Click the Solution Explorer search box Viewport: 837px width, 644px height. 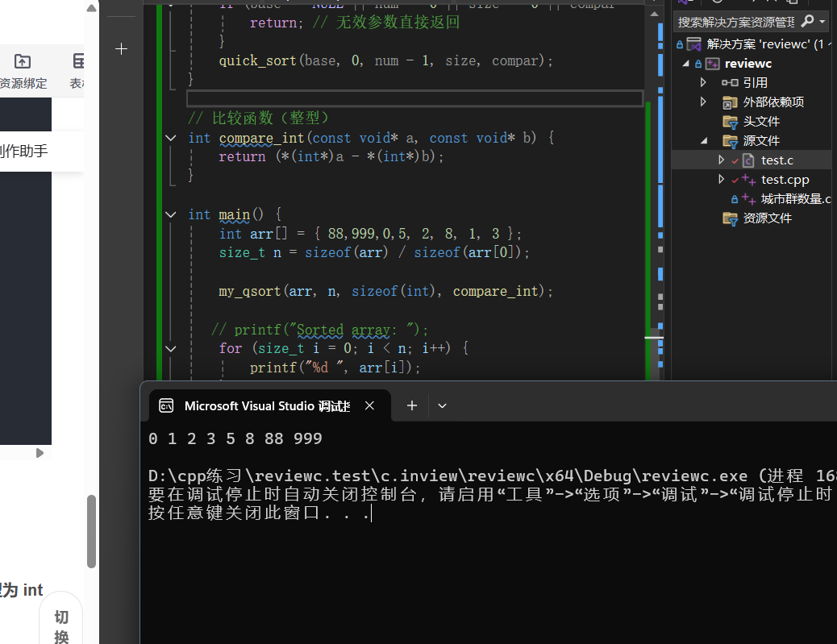click(x=736, y=22)
